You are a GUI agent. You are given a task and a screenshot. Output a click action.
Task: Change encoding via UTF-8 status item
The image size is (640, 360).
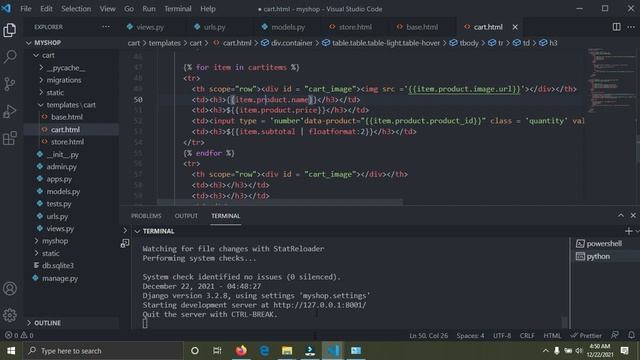click(502, 336)
